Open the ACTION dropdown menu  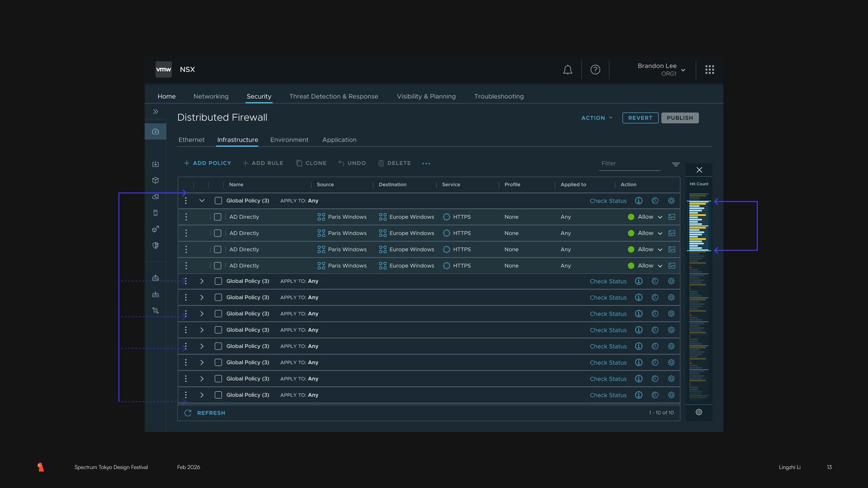click(x=597, y=118)
